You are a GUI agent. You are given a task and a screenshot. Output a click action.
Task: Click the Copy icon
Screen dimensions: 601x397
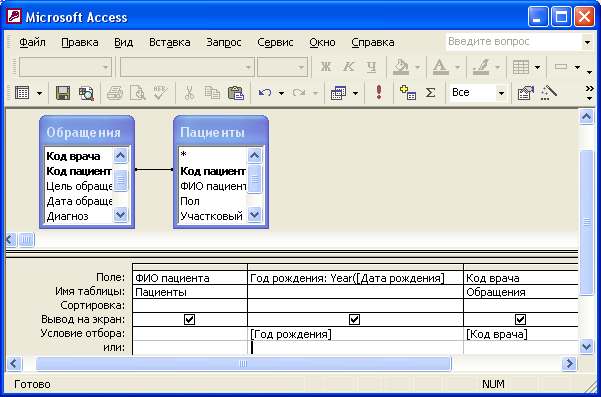212,93
